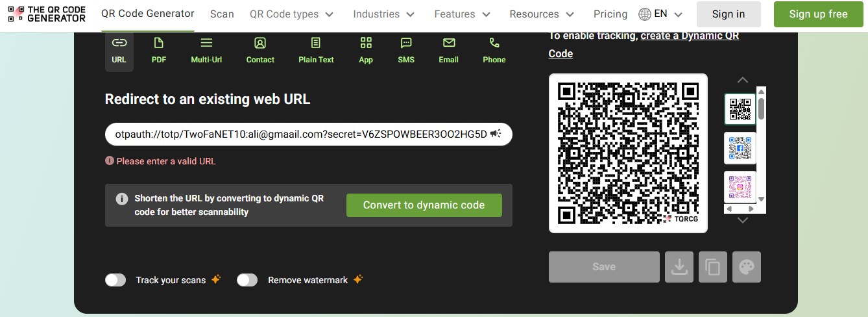The height and width of the screenshot is (317, 868).
Task: Expand QR Code types dropdown
Action: coord(292,14)
